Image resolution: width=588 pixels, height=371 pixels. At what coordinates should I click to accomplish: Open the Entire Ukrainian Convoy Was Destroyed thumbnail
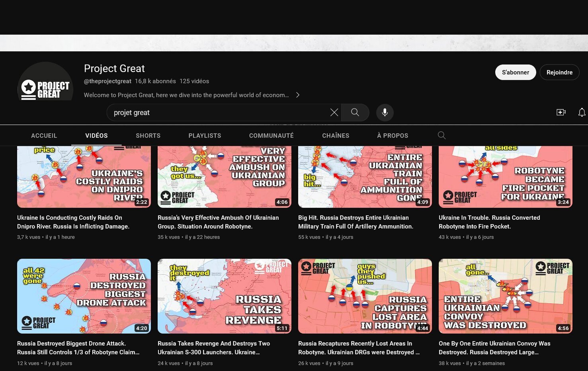(x=506, y=296)
